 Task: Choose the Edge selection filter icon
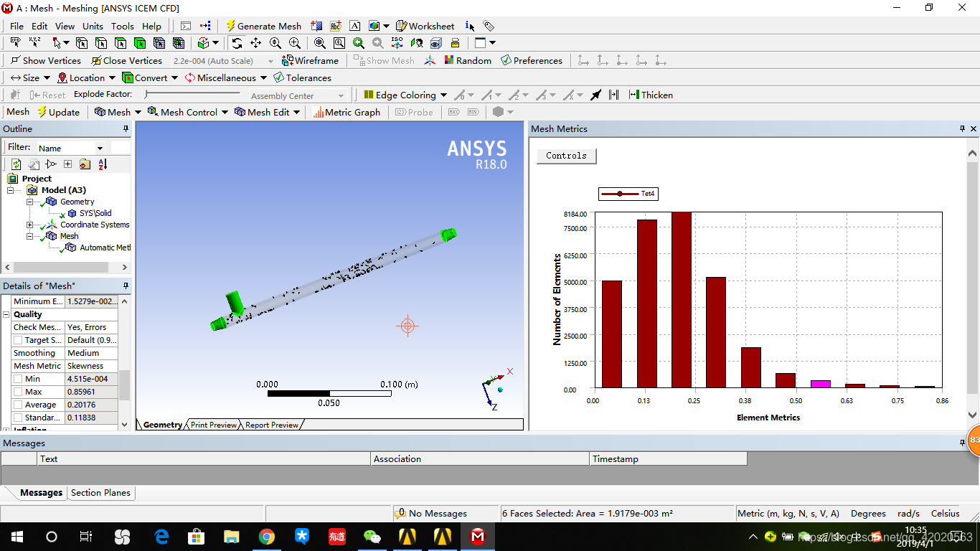click(101, 43)
